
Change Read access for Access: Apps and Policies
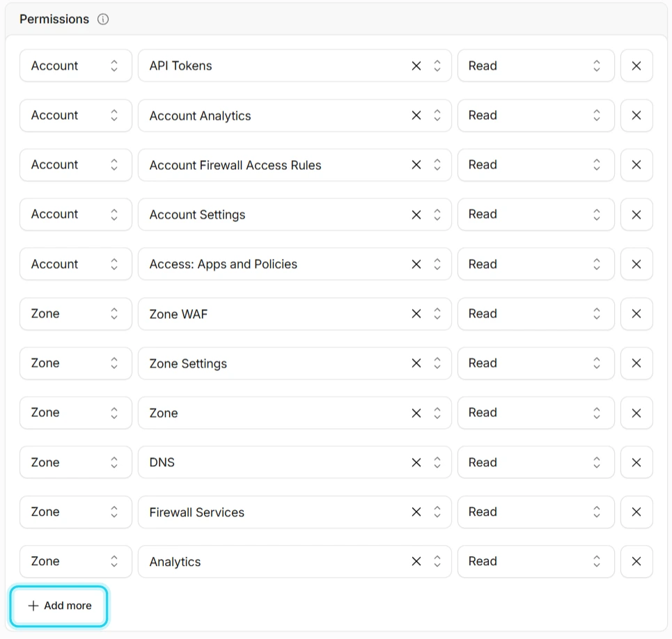click(536, 264)
